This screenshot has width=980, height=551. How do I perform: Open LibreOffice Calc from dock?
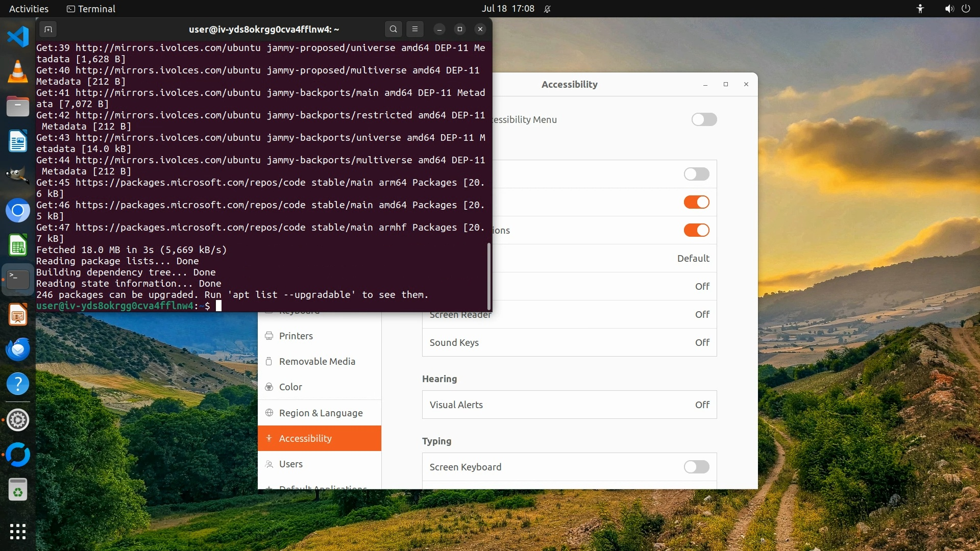pyautogui.click(x=18, y=245)
